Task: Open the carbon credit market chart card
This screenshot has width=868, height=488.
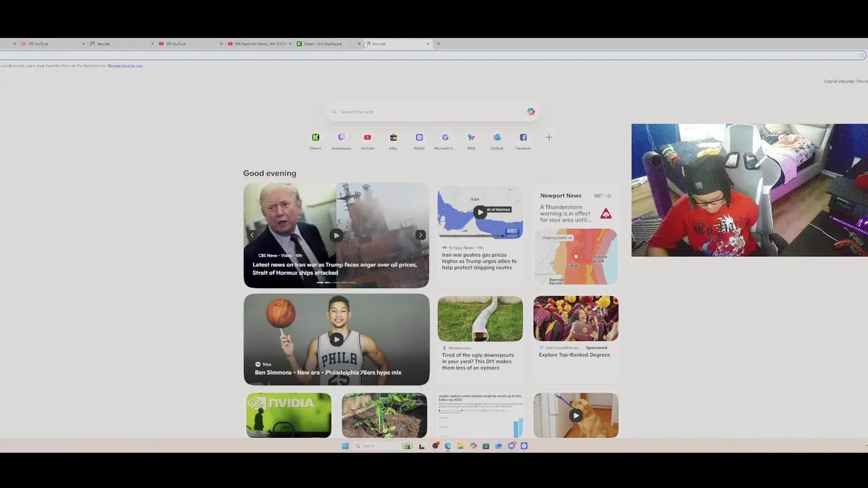Action: 480,415
